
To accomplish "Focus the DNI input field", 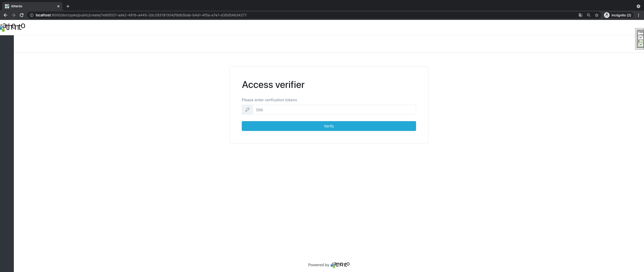I will [x=334, y=110].
